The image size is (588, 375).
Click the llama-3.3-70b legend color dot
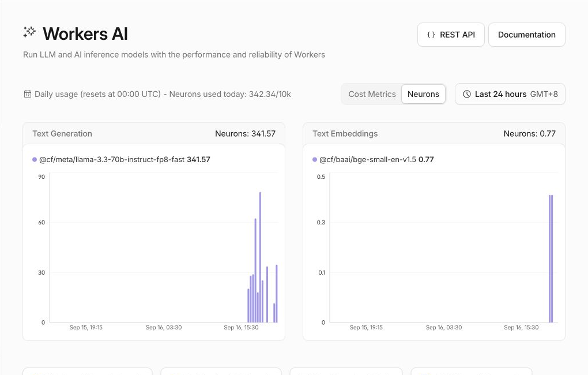click(x=35, y=160)
